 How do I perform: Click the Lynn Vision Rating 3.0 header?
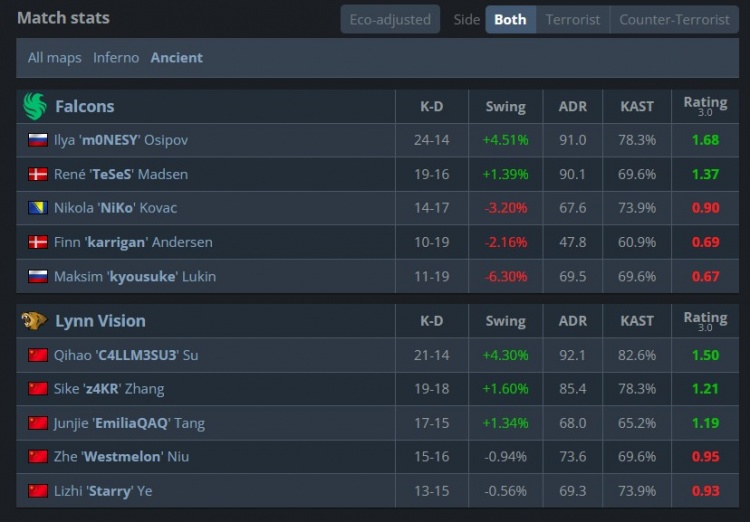(705, 321)
